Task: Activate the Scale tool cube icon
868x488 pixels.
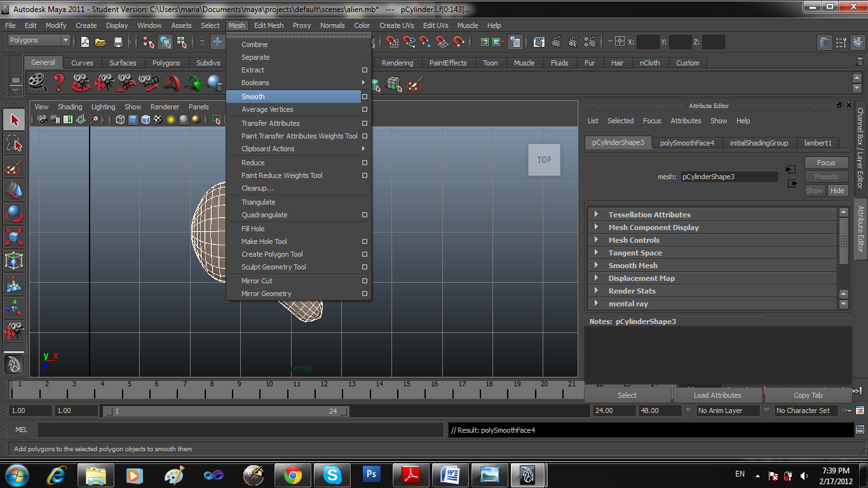Action: (14, 238)
